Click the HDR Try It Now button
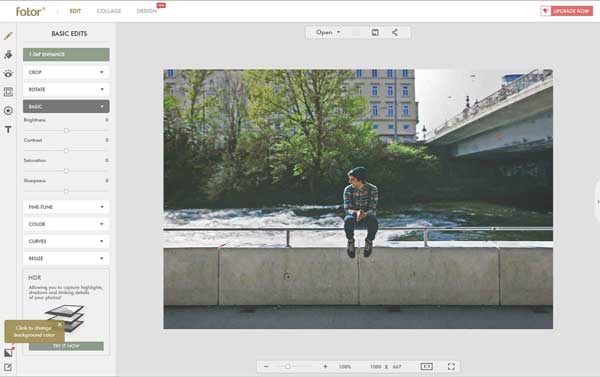The width and height of the screenshot is (600, 377). coord(66,346)
